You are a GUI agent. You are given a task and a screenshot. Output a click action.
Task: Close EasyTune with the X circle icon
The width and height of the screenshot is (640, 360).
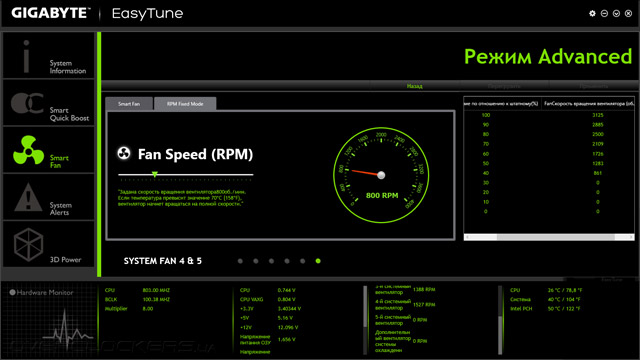pos(629,13)
